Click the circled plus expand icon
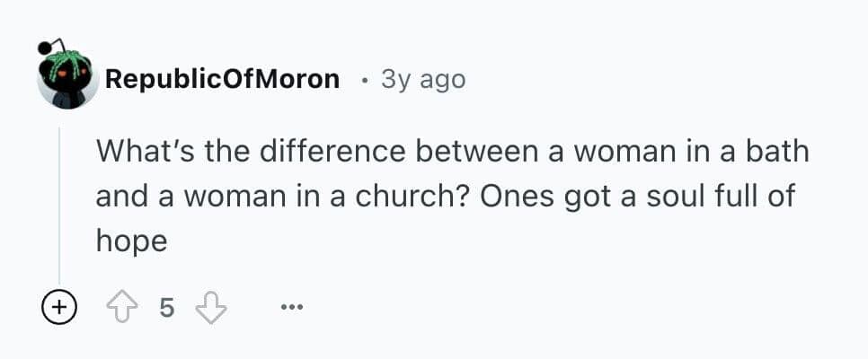The height and width of the screenshot is (359, 868). pyautogui.click(x=58, y=308)
